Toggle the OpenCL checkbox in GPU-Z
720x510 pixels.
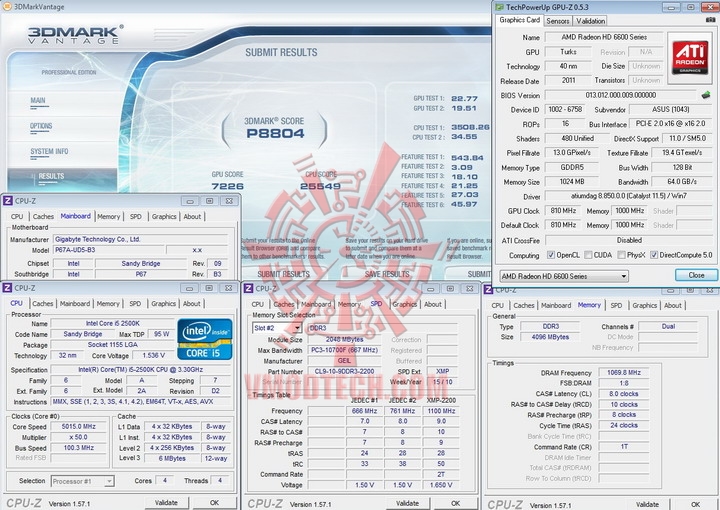pos(551,255)
